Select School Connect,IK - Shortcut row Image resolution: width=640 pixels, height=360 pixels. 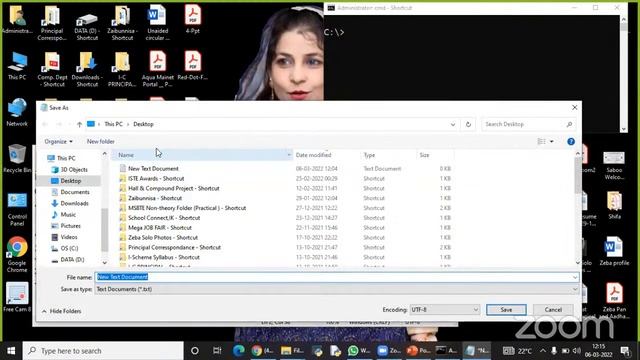coord(286,218)
